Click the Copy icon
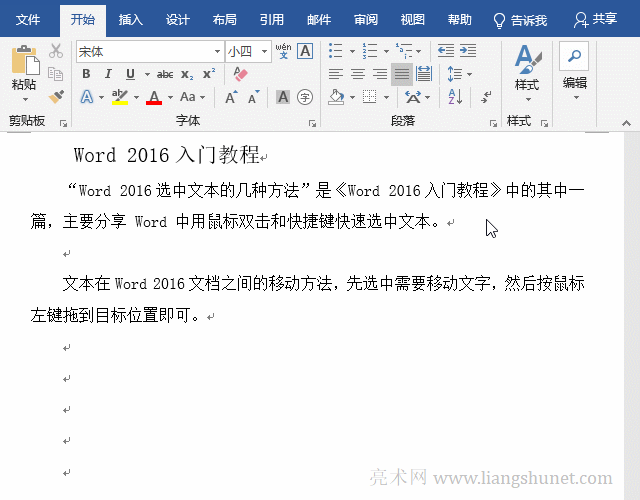Image resolution: width=640 pixels, height=500 pixels. pyautogui.click(x=56, y=74)
